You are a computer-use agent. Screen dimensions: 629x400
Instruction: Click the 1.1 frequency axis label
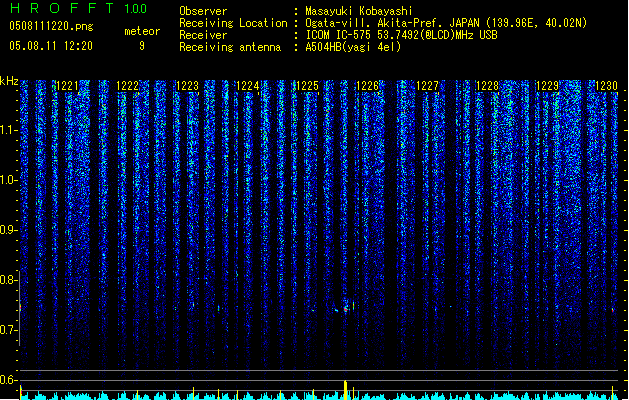(8, 130)
